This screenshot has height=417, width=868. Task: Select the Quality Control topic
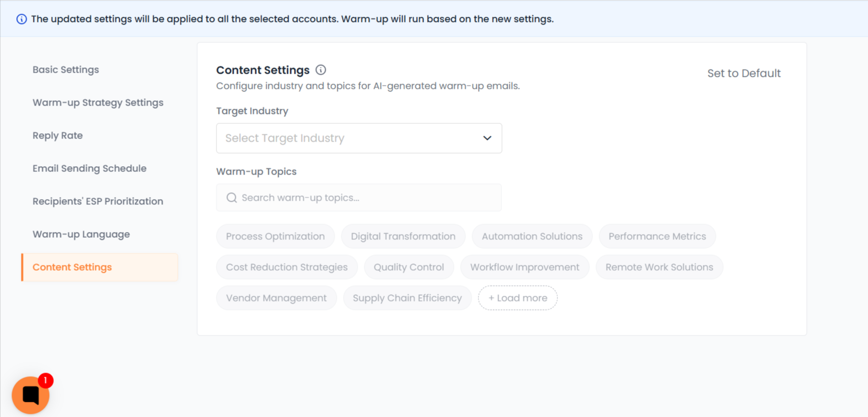pyautogui.click(x=408, y=267)
